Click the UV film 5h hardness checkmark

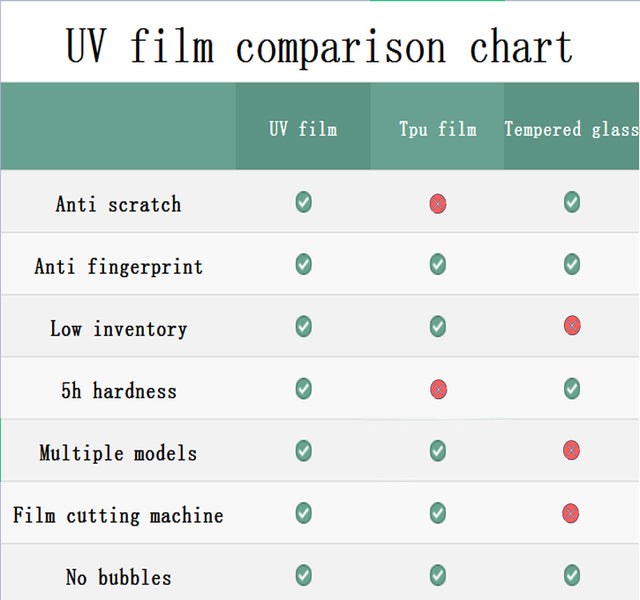(x=303, y=389)
